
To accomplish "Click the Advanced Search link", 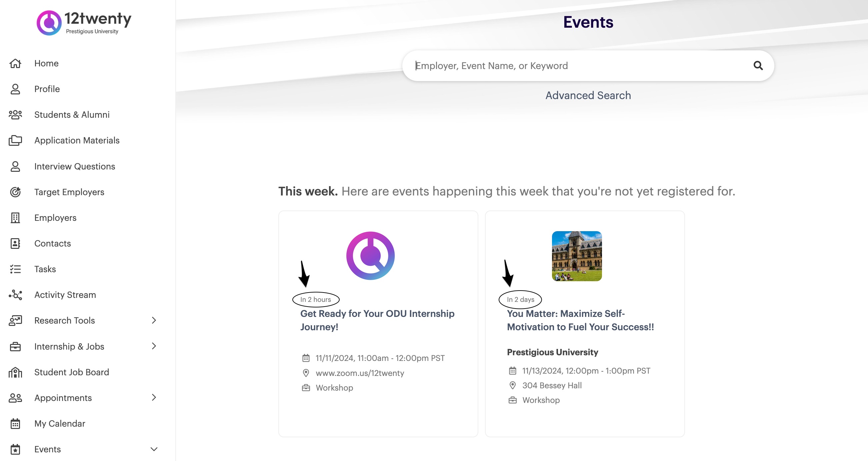I will click(x=588, y=95).
